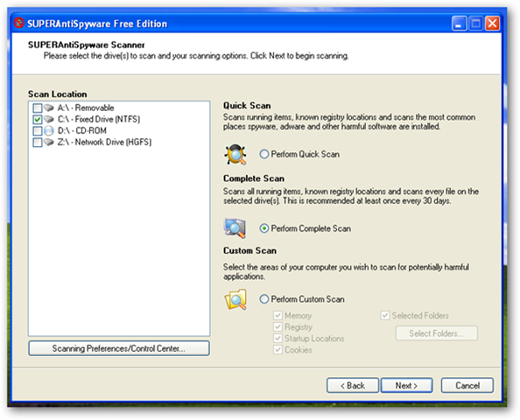This screenshot has width=520, height=420.
Task: Toggle the Cookies checkbox
Action: point(278,350)
